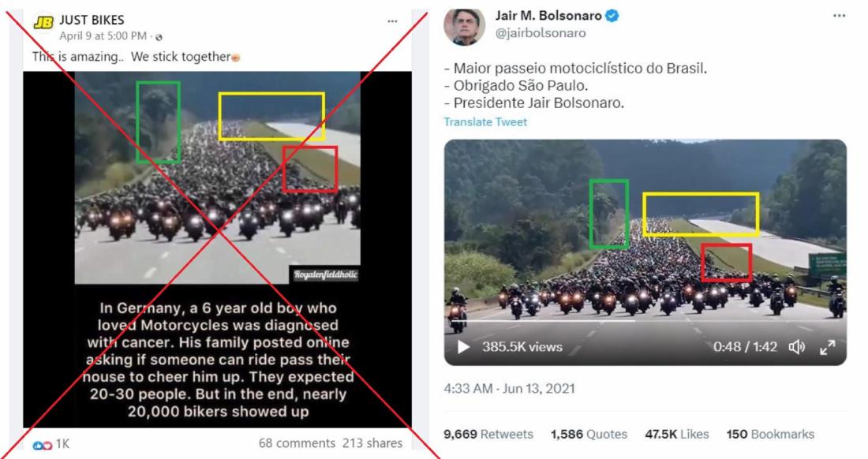Screen dimensions: 868x459
Task: Click the public privacy globe icon
Action: point(159,37)
